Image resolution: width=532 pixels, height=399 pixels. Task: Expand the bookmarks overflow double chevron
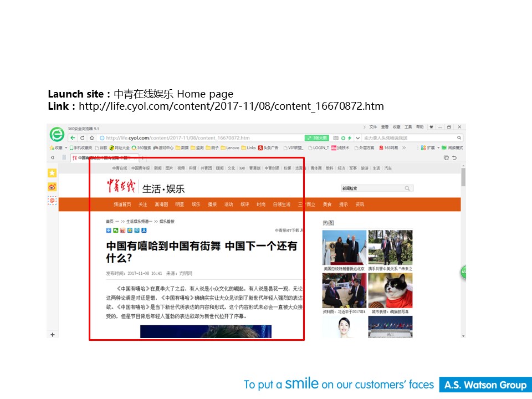pyautogui.click(x=404, y=148)
